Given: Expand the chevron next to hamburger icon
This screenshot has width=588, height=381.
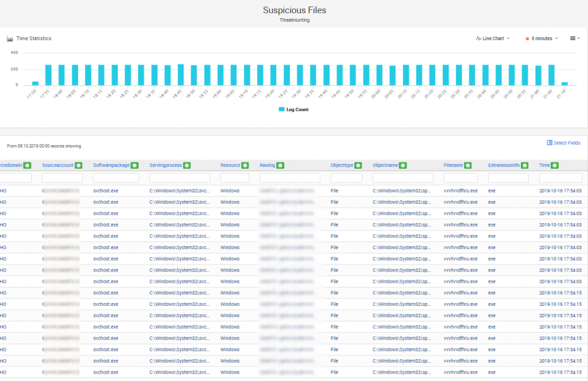Looking at the screenshot, I should pos(578,38).
